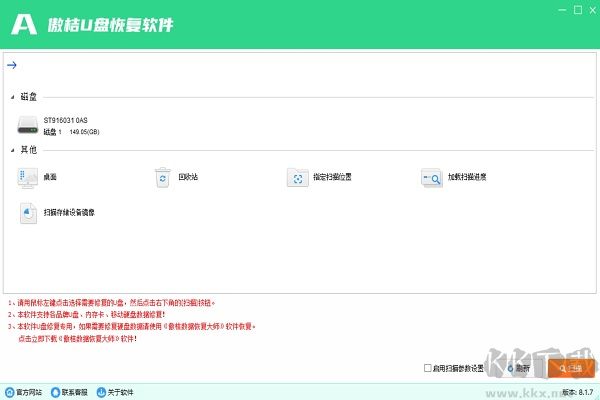Click the second red instruction line
The image size is (600, 400).
click(x=86, y=315)
